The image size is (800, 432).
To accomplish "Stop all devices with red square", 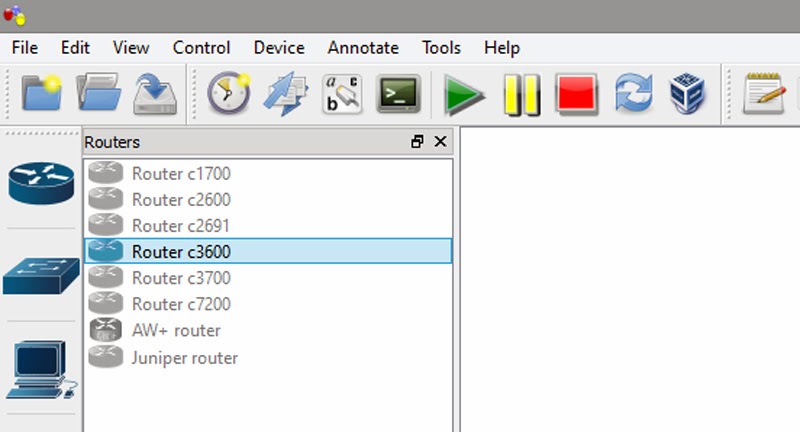I will 577,93.
